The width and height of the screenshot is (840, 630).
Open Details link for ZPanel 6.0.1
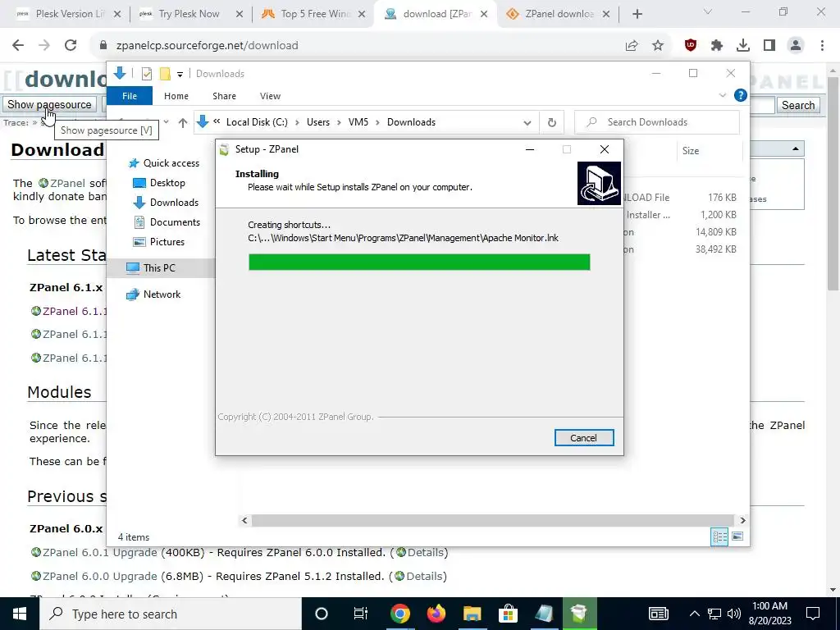pos(426,552)
